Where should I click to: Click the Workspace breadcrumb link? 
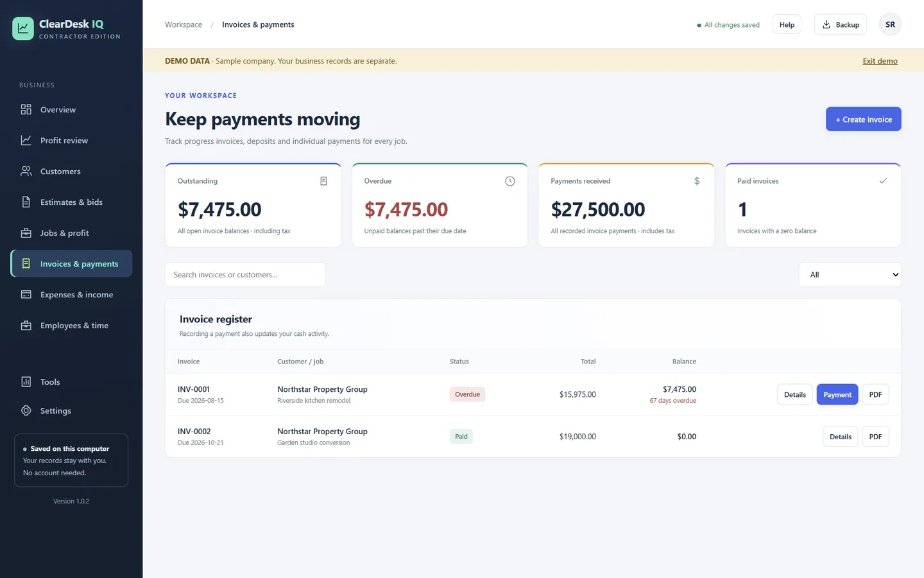(184, 24)
